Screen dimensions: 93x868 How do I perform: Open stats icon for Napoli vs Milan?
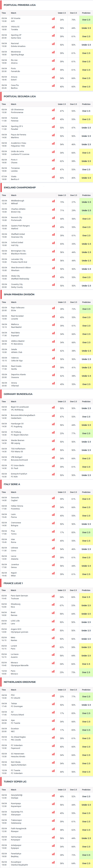click(53, 573)
